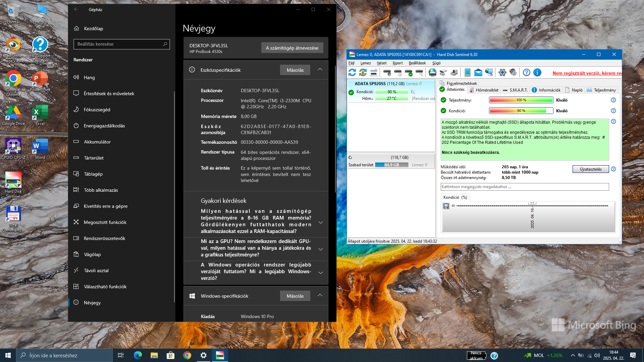
Task: Click the help icon next to Teljesítmény bar
Action: (x=613, y=100)
